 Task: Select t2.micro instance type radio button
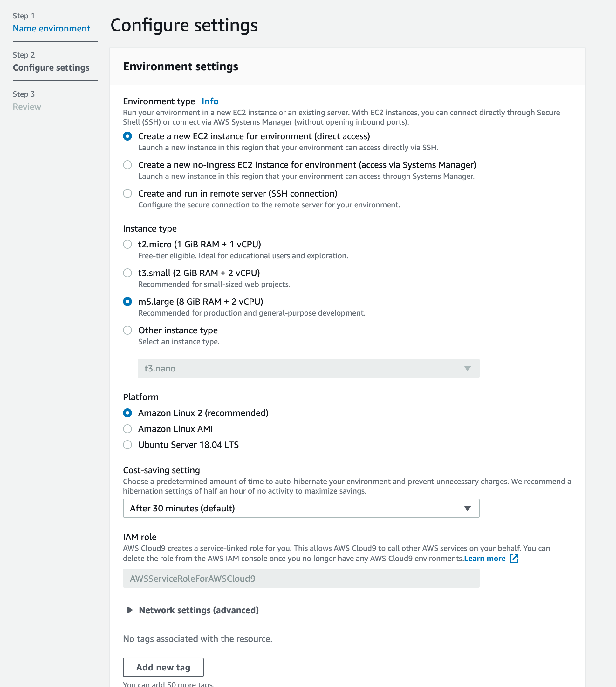point(127,244)
